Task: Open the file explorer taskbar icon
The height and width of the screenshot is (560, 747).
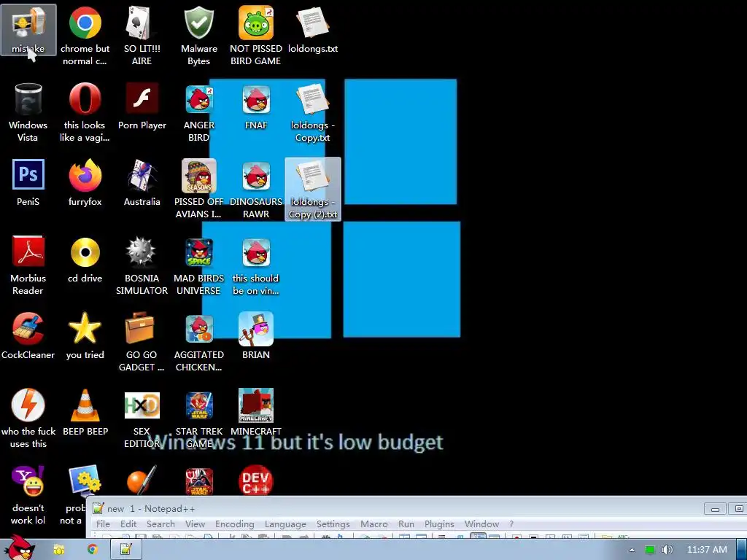Action: click(59, 550)
